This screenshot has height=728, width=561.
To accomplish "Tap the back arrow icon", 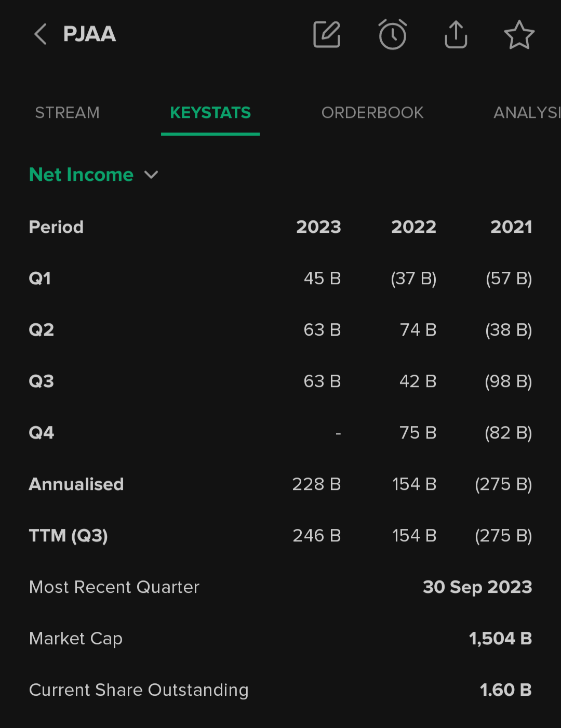I will pos(41,34).
